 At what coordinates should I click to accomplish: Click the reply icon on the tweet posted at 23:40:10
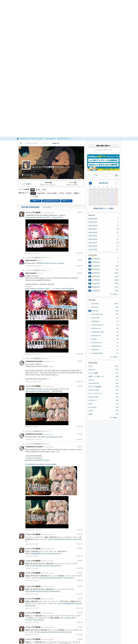coord(77,544)
